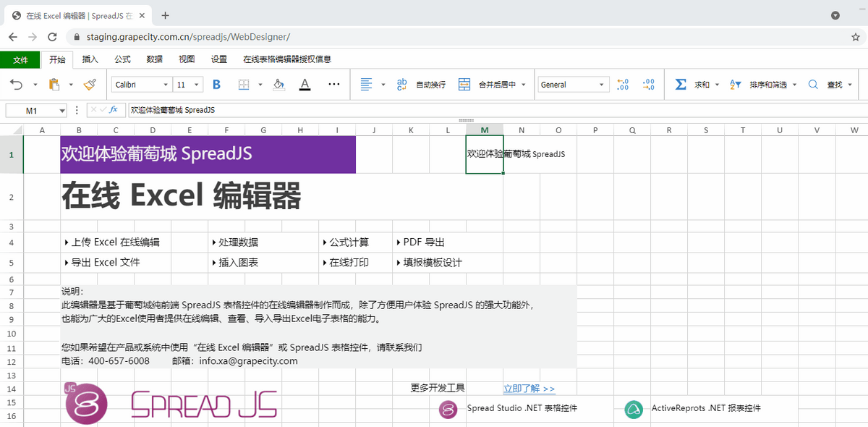Click the decrease decimal icon
The height and width of the screenshot is (427, 868).
point(649,84)
